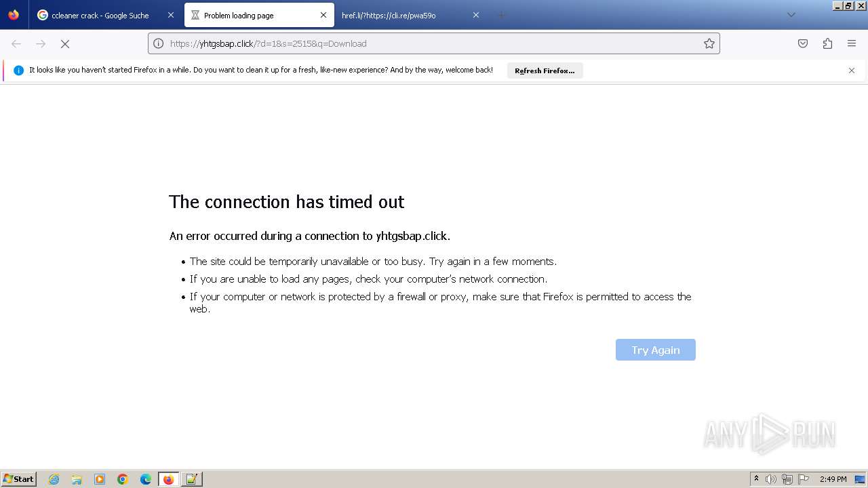Close the ccleaner crack Google tab
868x488 pixels.
tap(171, 15)
